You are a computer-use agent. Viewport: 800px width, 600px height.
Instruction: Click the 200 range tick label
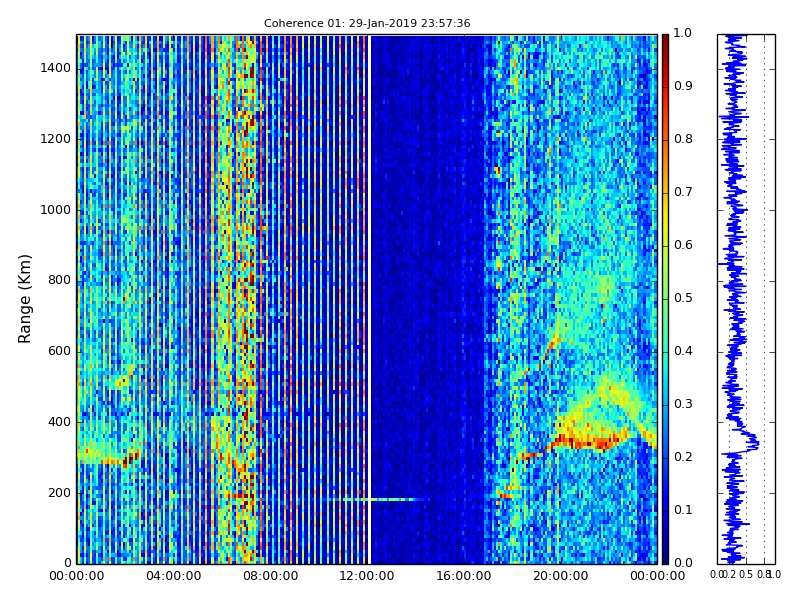[59, 493]
